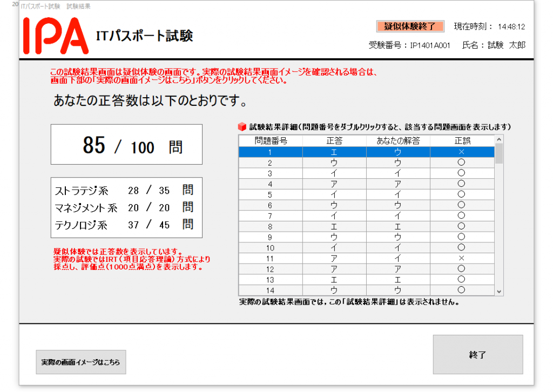The image size is (553, 392).
Task: Click your answer ウ in question 1 row
Action: click(398, 152)
